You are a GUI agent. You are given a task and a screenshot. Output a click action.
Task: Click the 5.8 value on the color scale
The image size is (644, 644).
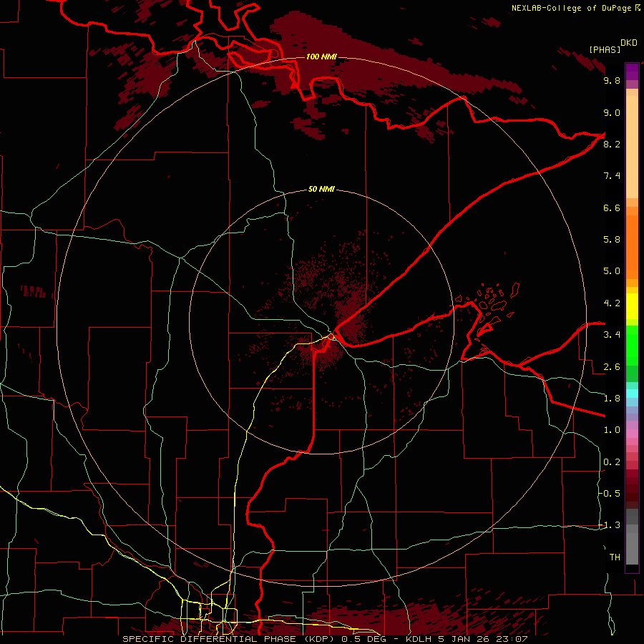(612, 240)
